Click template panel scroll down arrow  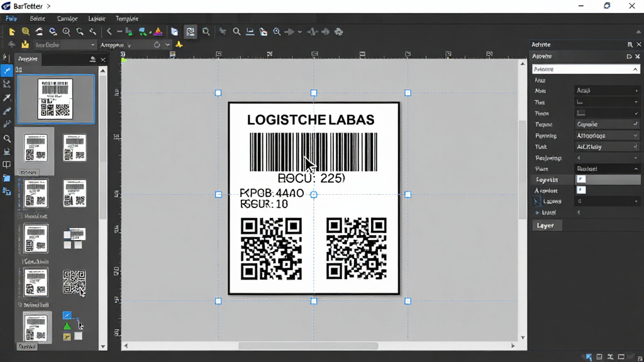[103, 346]
